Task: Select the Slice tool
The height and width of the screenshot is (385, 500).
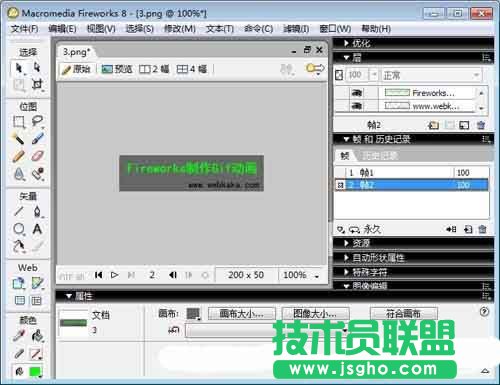Action: tap(37, 283)
